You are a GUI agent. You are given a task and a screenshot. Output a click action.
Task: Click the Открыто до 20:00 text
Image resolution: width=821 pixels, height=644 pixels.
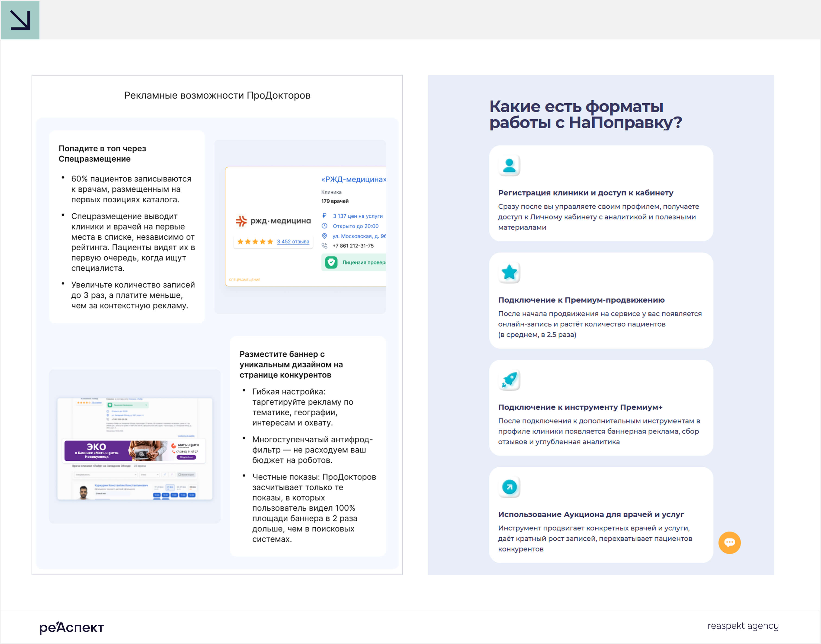point(355,226)
